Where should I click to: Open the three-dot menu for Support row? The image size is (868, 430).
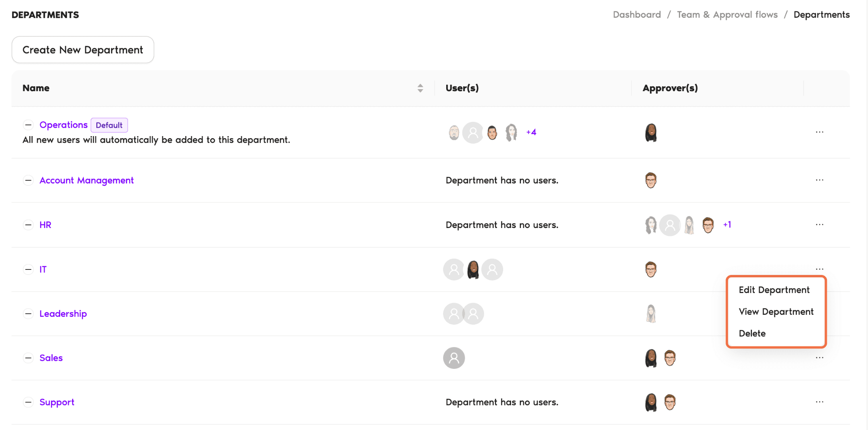coord(819,402)
